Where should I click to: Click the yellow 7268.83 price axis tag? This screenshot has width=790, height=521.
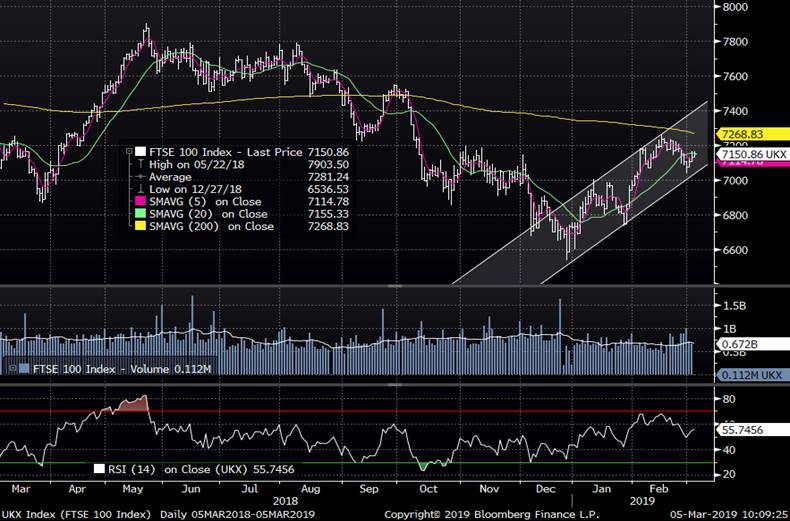point(753,135)
